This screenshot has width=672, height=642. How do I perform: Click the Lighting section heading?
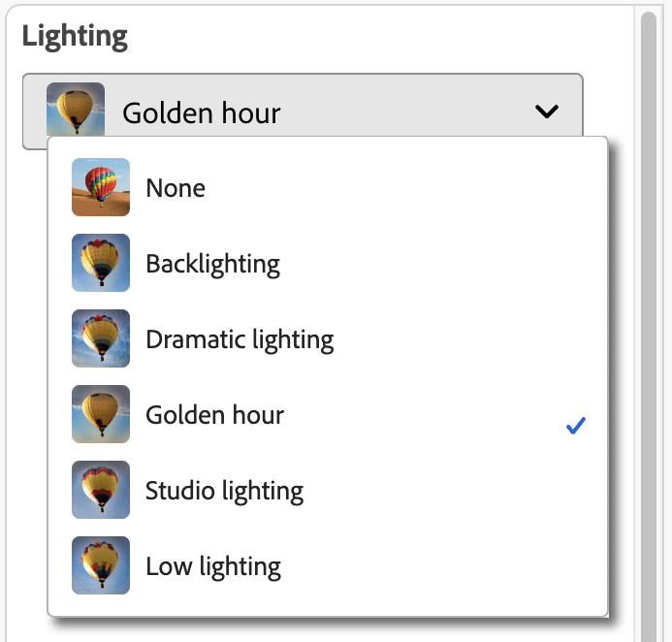coord(75,37)
